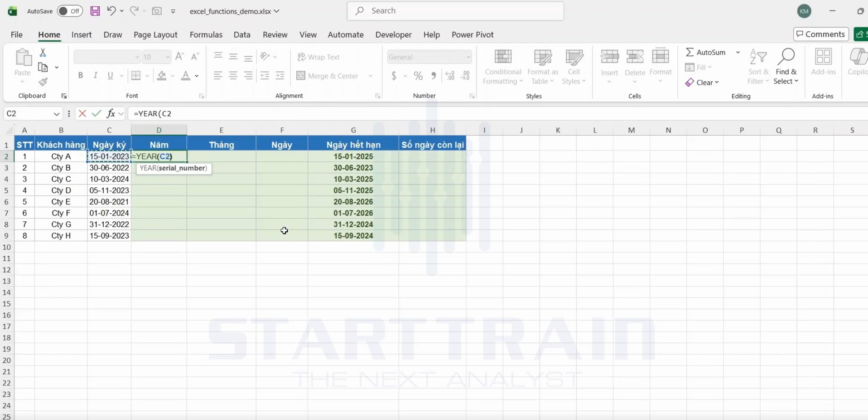The image size is (868, 420).
Task: Click the Paste clipboard icon
Action: [23, 58]
